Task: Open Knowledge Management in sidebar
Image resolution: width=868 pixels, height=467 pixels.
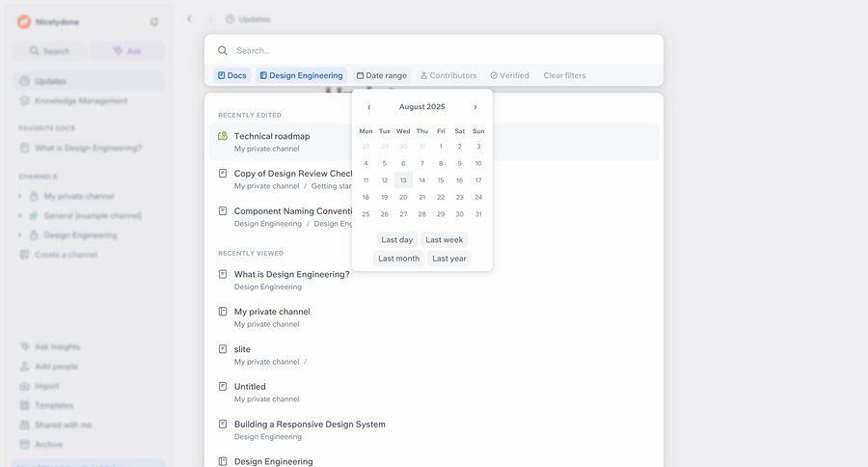Action: tap(81, 100)
